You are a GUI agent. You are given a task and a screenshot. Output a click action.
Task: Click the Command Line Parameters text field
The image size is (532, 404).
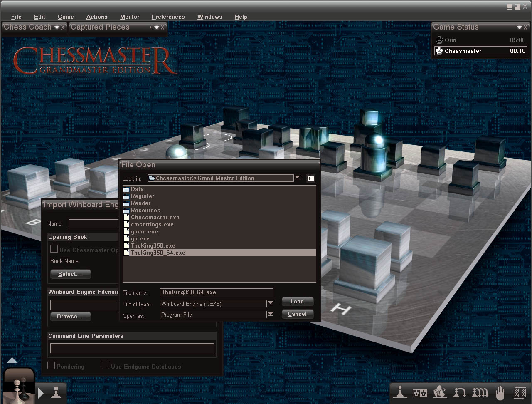click(132, 348)
